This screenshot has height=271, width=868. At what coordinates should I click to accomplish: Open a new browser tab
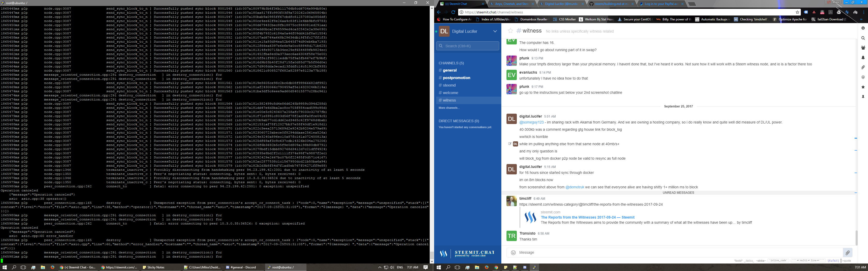(692, 4)
